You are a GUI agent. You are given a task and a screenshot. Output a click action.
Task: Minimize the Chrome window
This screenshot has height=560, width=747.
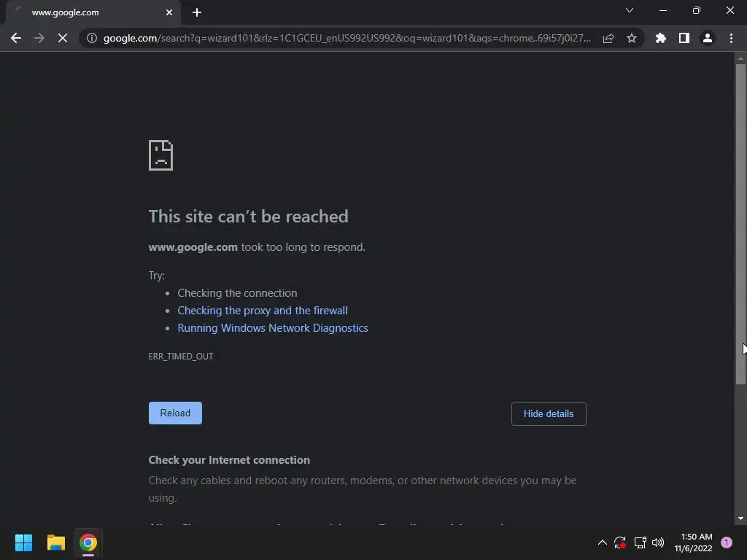[662, 10]
